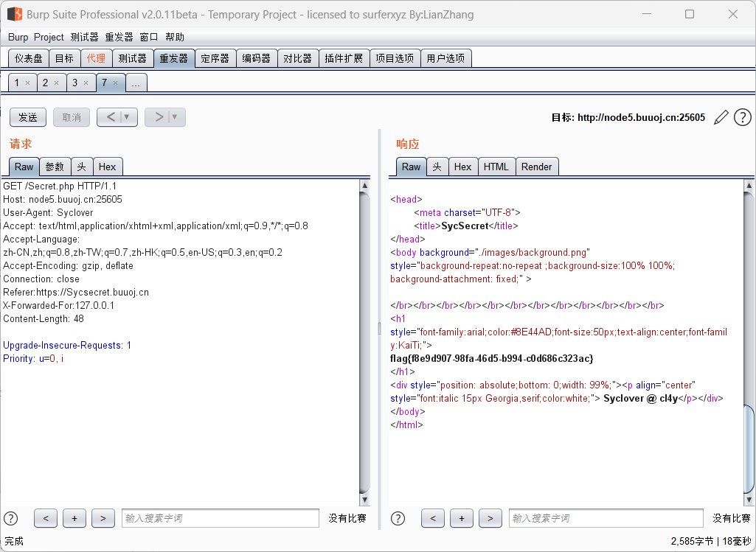
Task: Click the target URL http://node5.buuoj.cn:25605 label
Action: click(x=641, y=117)
